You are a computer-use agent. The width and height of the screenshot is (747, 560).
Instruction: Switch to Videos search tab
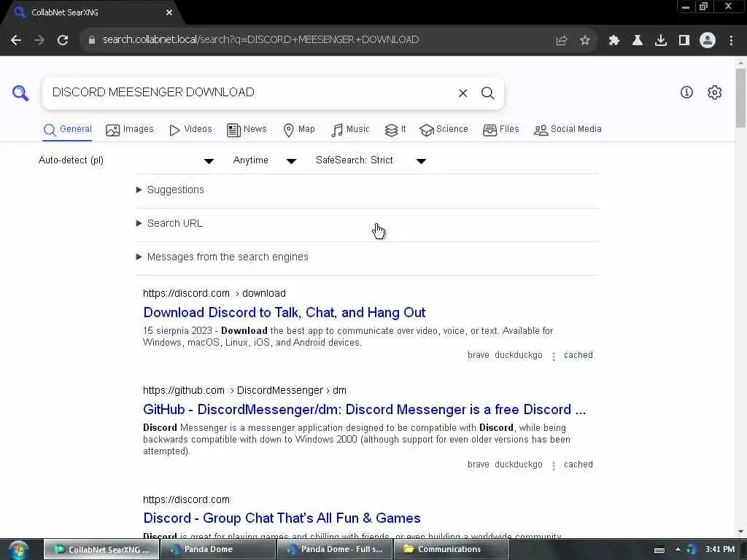pyautogui.click(x=190, y=130)
